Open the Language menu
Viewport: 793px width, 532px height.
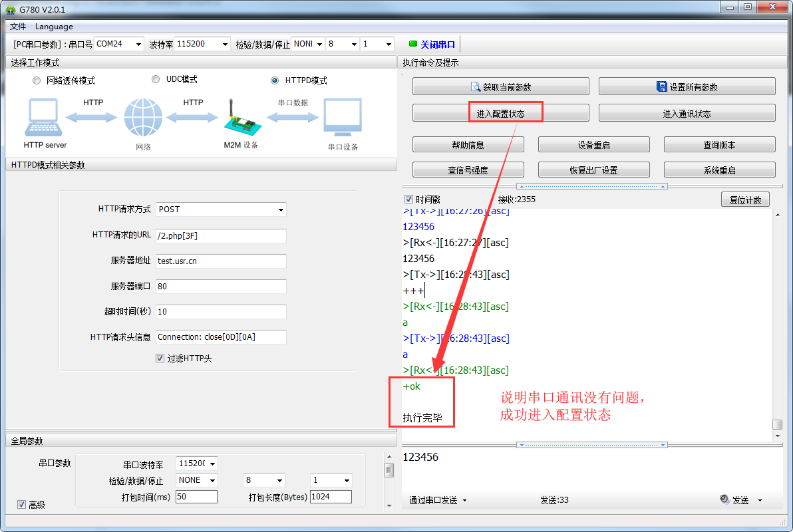coord(54,27)
